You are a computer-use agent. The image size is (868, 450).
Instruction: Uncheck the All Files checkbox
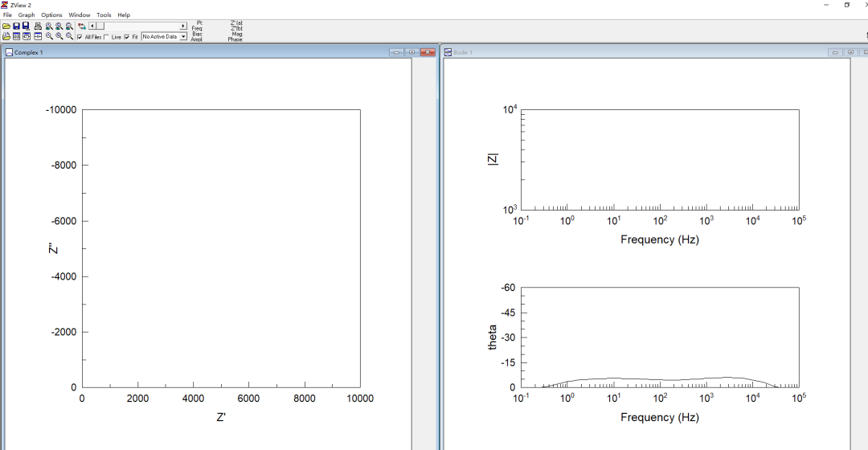pos(80,37)
